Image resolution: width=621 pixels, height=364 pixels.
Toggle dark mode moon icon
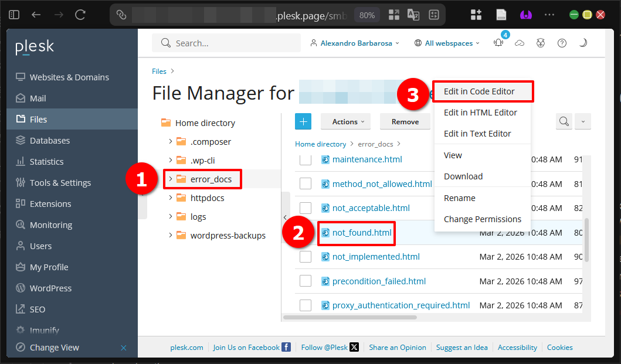(x=582, y=43)
